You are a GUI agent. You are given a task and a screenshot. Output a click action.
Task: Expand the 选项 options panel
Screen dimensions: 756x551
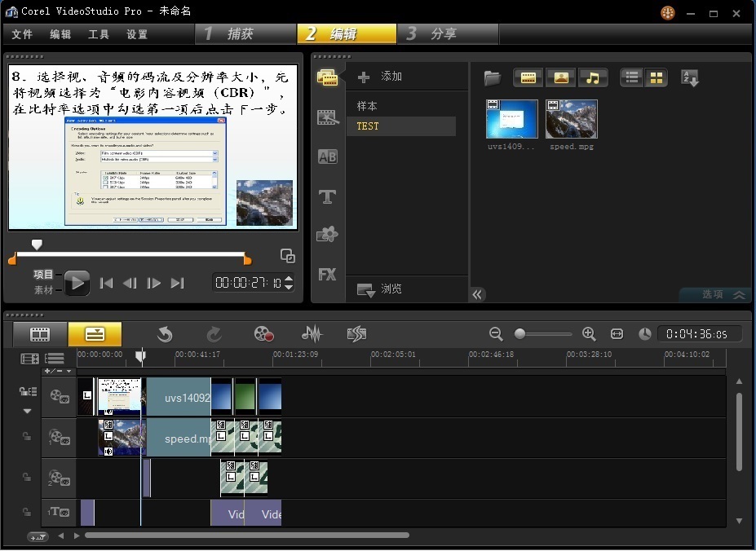click(714, 294)
